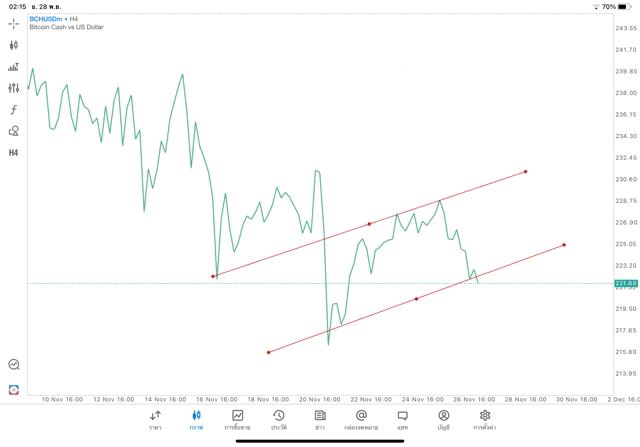Tap the chart magnifier icon at lower left
Screen dimensions: 640x447
coord(14,365)
